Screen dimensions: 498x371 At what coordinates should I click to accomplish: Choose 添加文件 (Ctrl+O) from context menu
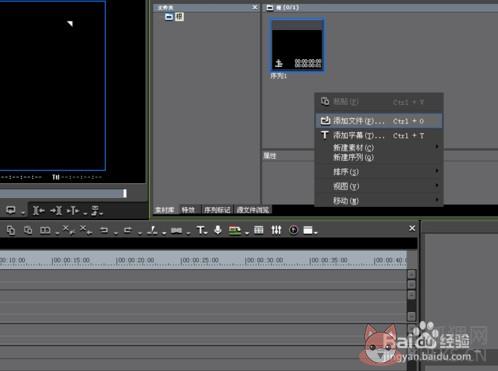click(x=379, y=121)
